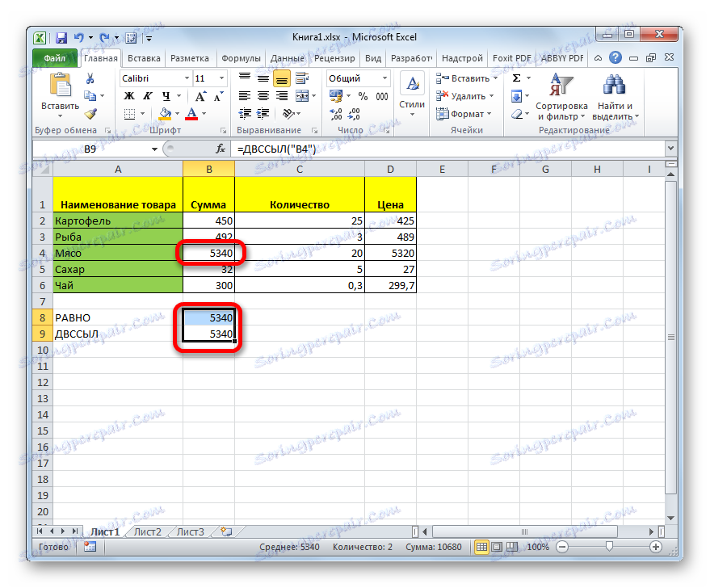Insert a new worksheet
The image size is (710, 588).
coord(226,532)
